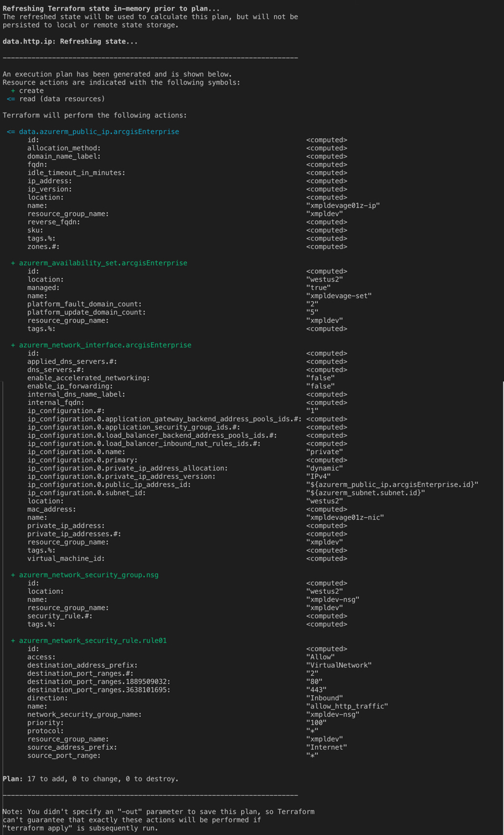This screenshot has width=504, height=835.
Task: Click the "+ create" symbol legend line
Action: [27, 90]
